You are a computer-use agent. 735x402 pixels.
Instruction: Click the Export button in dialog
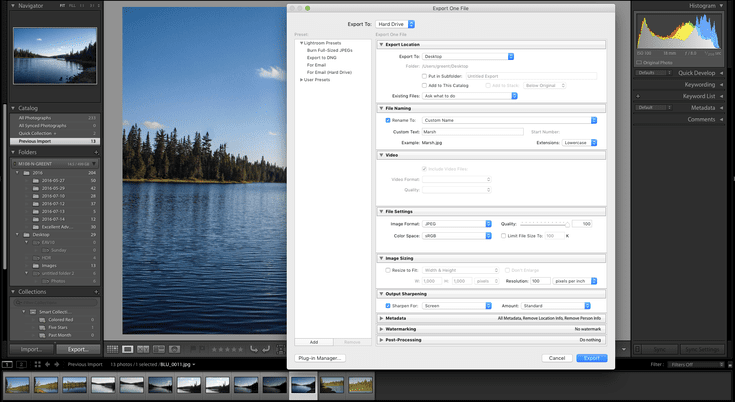pyautogui.click(x=591, y=357)
